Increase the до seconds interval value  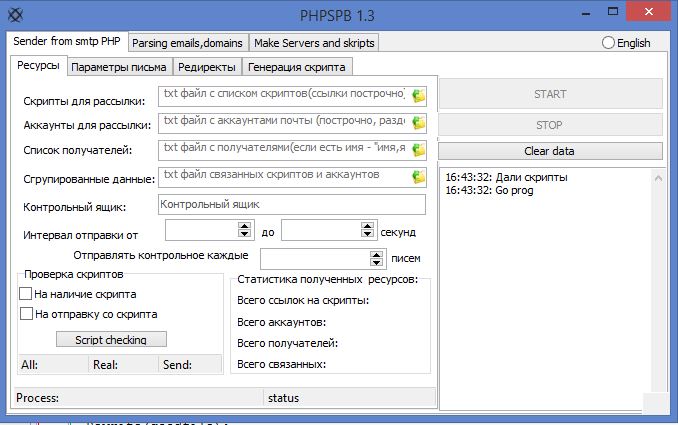[368, 226]
